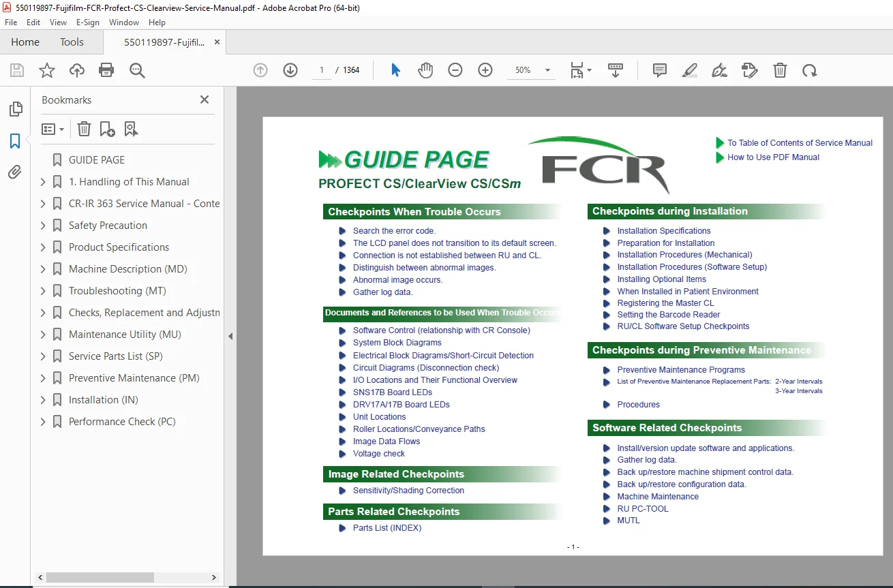Find the current bookmark icon
Image resolution: width=893 pixels, height=588 pixels.
131,129
